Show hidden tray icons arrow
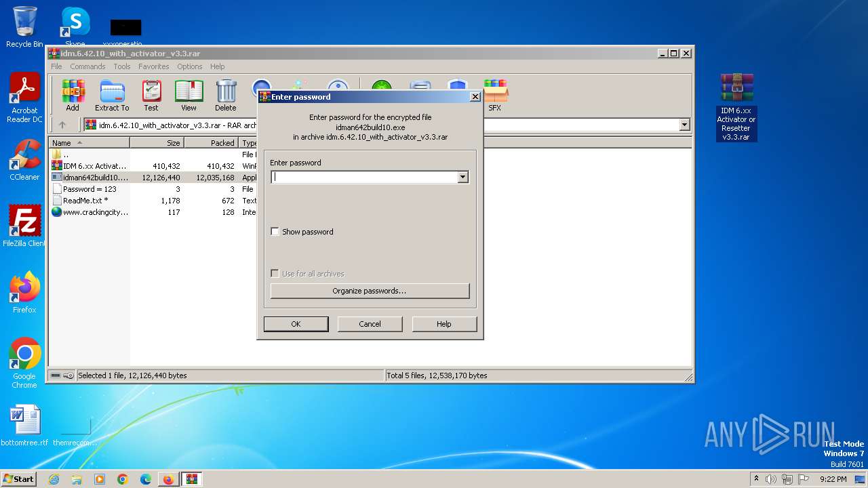The width and height of the screenshot is (868, 488). (x=756, y=479)
